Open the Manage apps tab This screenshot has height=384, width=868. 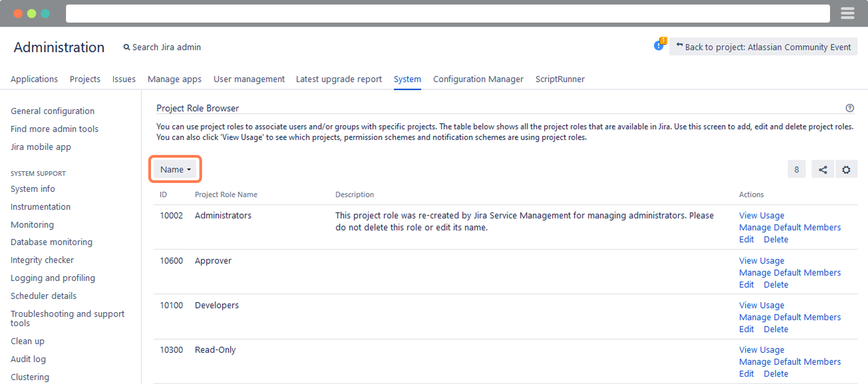coord(175,79)
